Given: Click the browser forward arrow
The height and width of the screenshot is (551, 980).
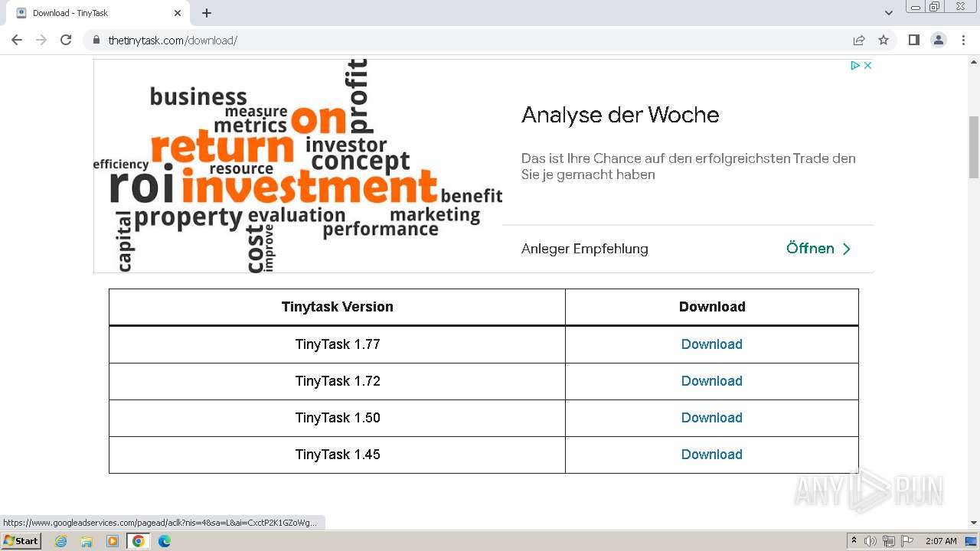Looking at the screenshot, I should point(41,40).
